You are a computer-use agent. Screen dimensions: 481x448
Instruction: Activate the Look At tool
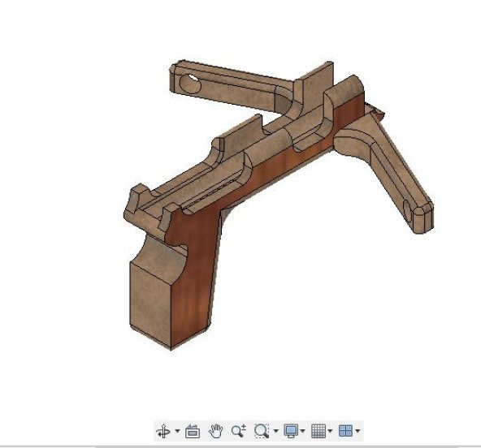pos(193,431)
